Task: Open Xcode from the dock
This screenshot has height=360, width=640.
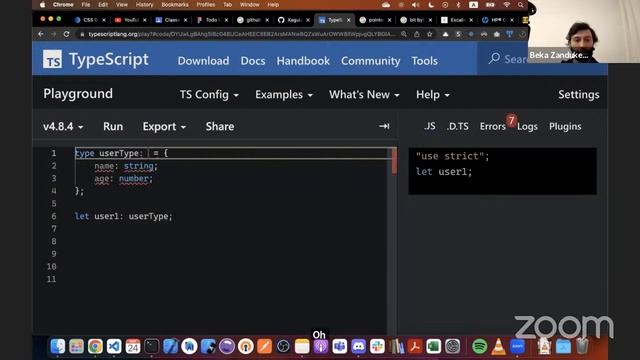Action: click(170, 347)
